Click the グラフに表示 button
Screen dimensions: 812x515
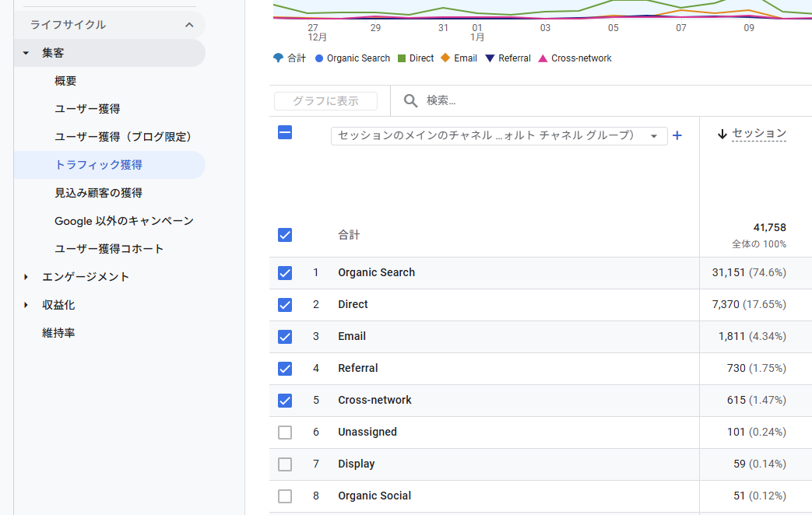tap(325, 100)
